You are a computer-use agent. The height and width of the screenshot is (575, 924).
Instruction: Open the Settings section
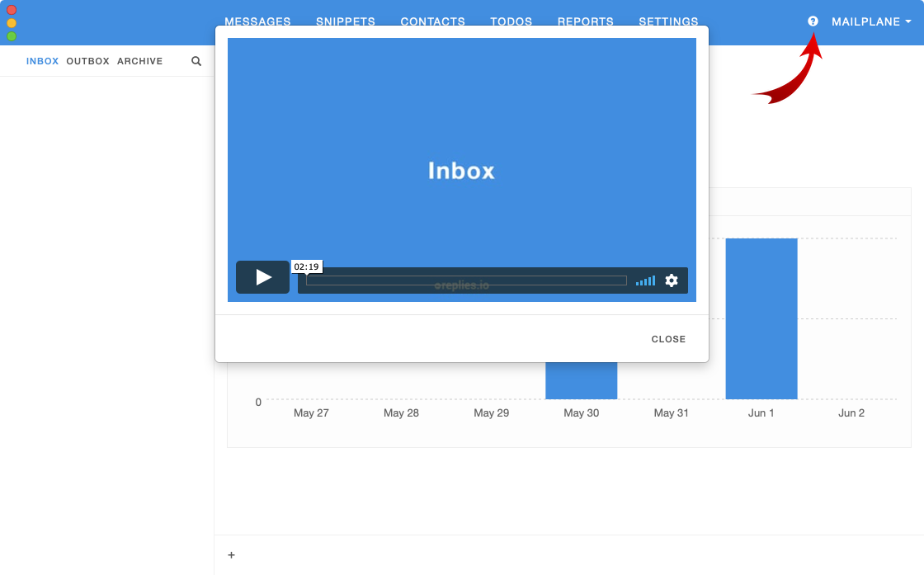pyautogui.click(x=668, y=21)
